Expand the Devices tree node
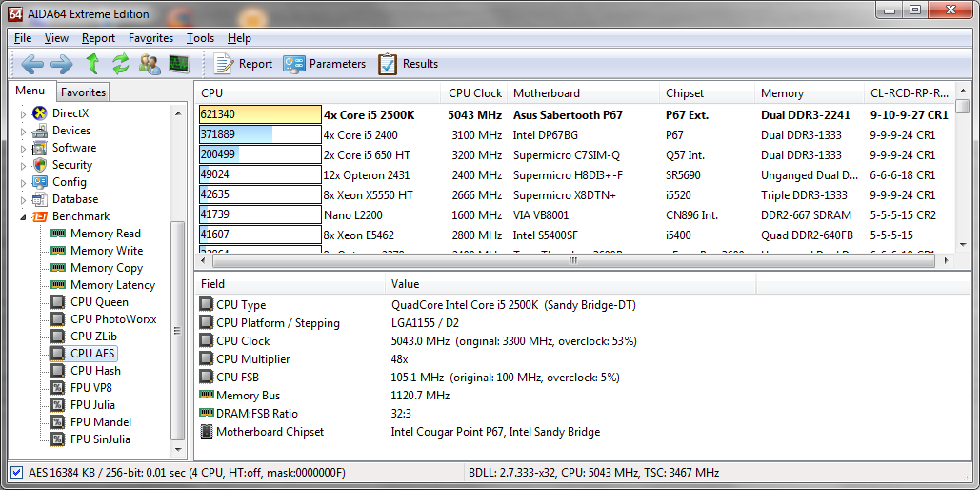This screenshot has width=980, height=490. pos(24,132)
